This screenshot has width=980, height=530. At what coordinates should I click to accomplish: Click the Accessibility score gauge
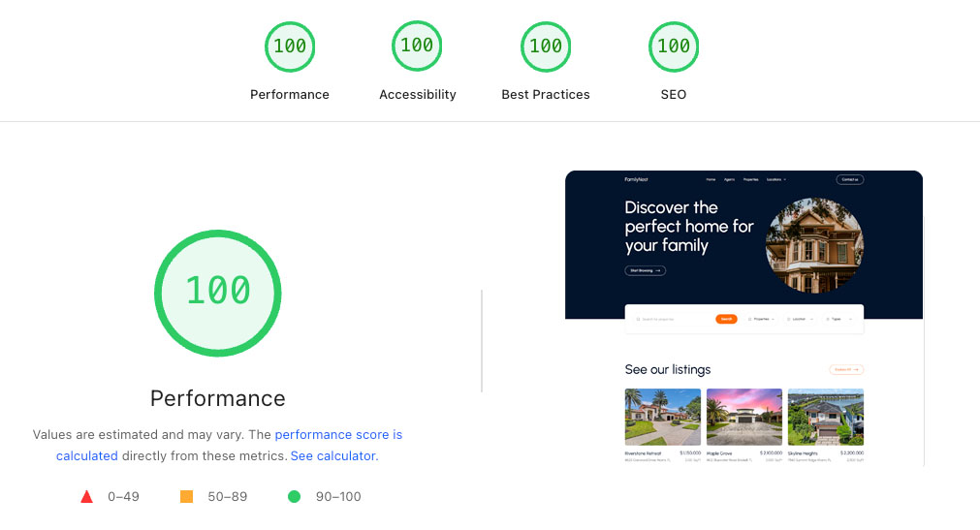pos(417,47)
